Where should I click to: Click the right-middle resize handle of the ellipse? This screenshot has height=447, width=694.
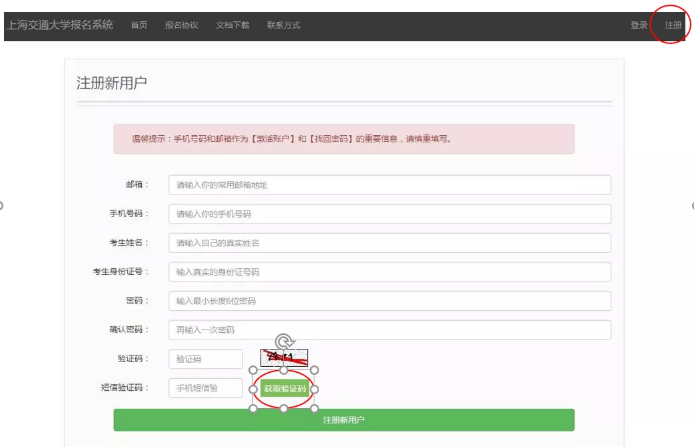point(315,389)
